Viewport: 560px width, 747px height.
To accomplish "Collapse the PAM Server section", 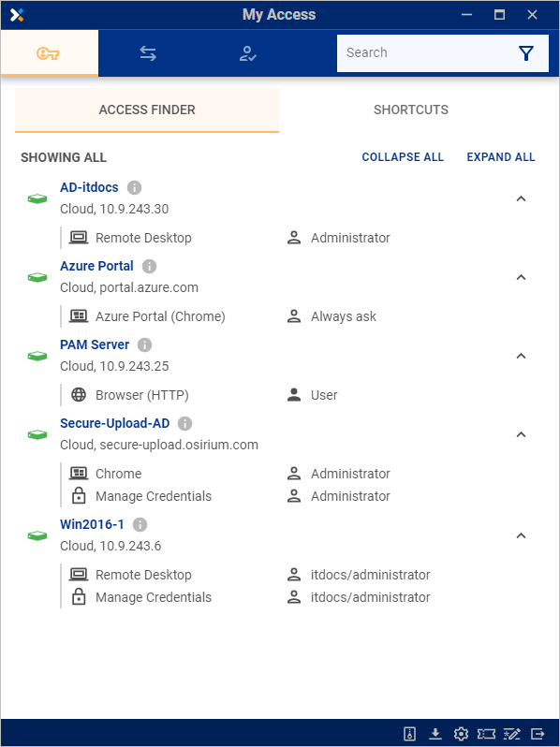I will coord(521,356).
